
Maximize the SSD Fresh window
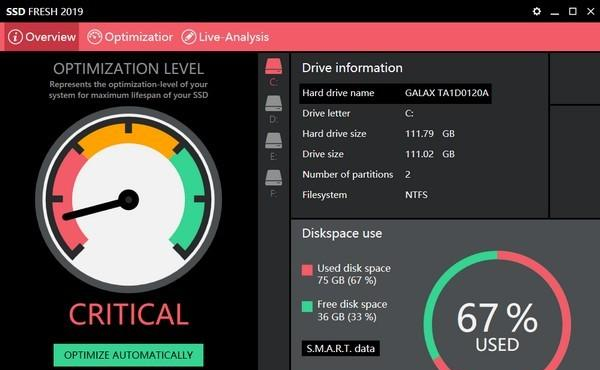572,11
